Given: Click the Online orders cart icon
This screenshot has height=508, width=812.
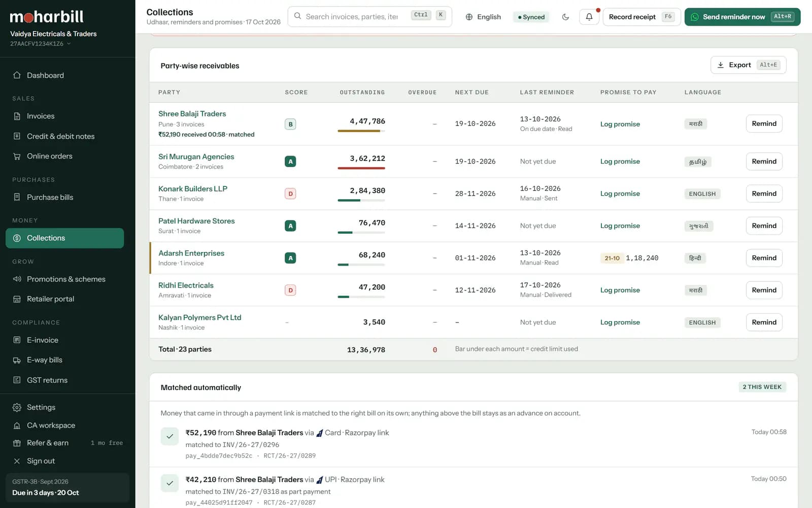Looking at the screenshot, I should click(17, 156).
